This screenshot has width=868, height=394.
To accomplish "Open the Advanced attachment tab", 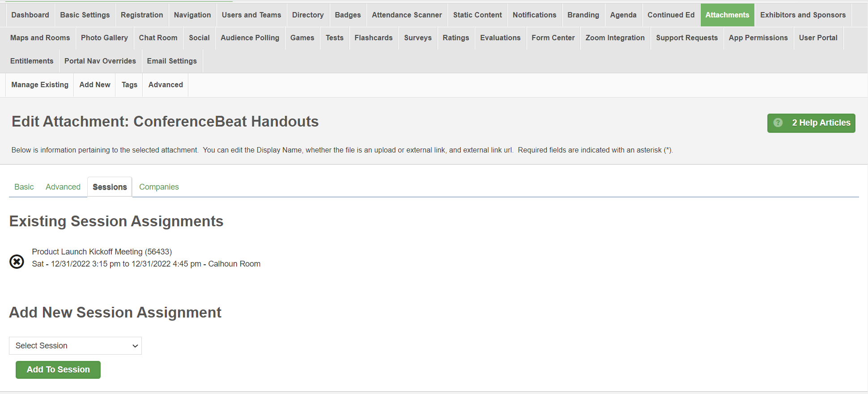I will tap(63, 187).
